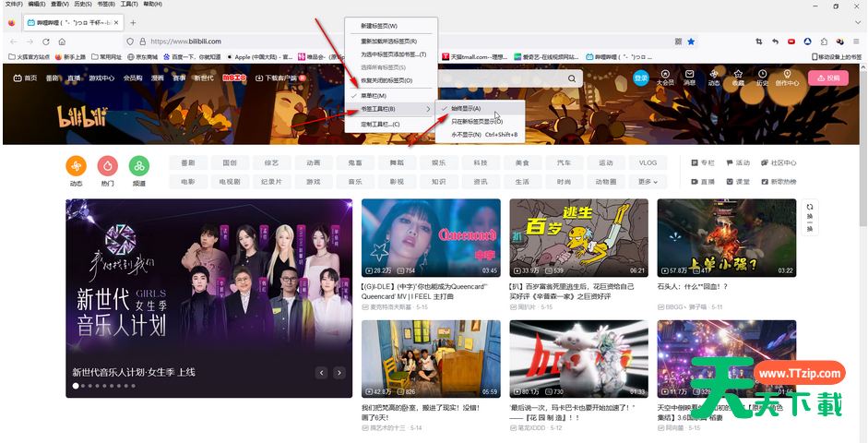Click the undo arrow toolbar icon
The height and width of the screenshot is (443, 868).
(x=776, y=42)
